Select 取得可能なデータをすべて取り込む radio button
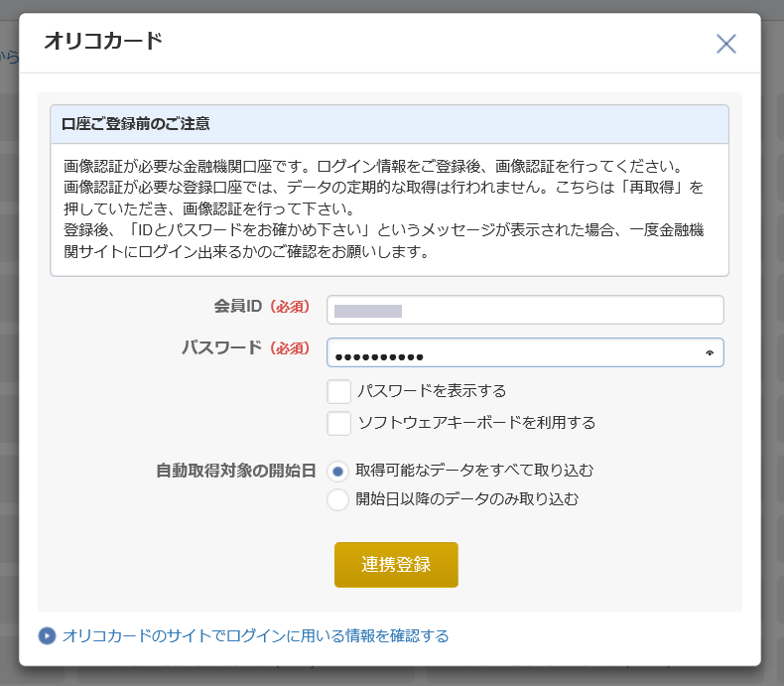Viewport: 784px width, 686px height. click(338, 471)
